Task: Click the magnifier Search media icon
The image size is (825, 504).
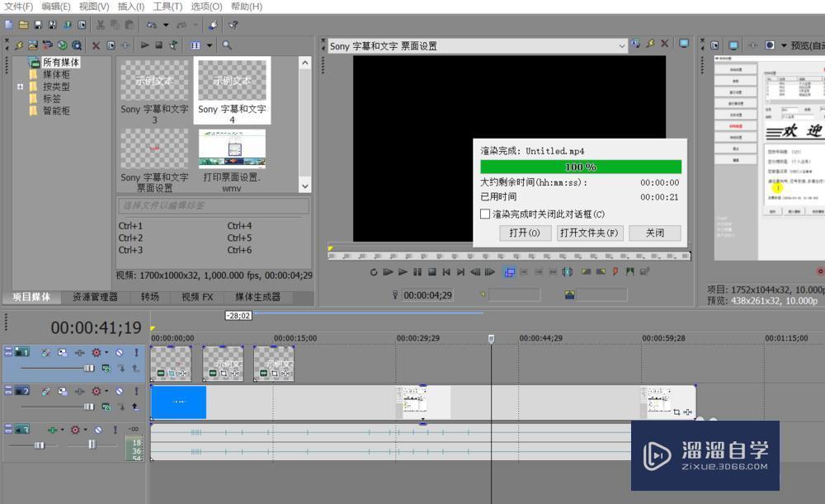Action: click(227, 45)
